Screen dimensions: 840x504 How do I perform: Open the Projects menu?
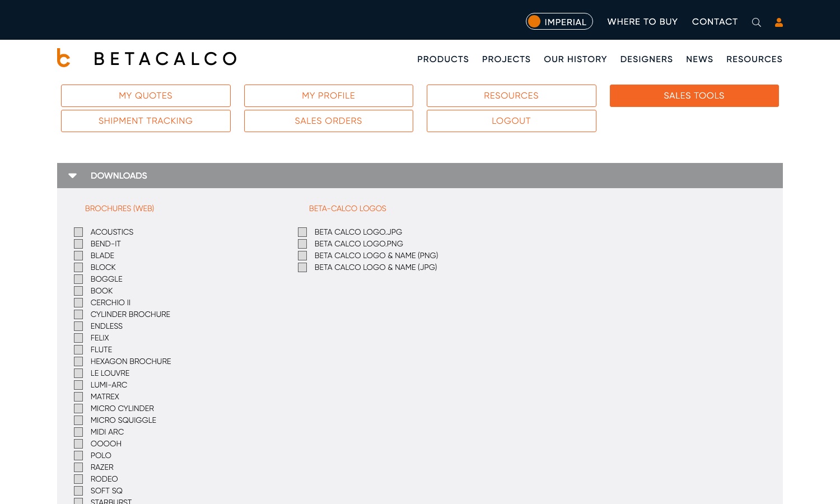[506, 59]
